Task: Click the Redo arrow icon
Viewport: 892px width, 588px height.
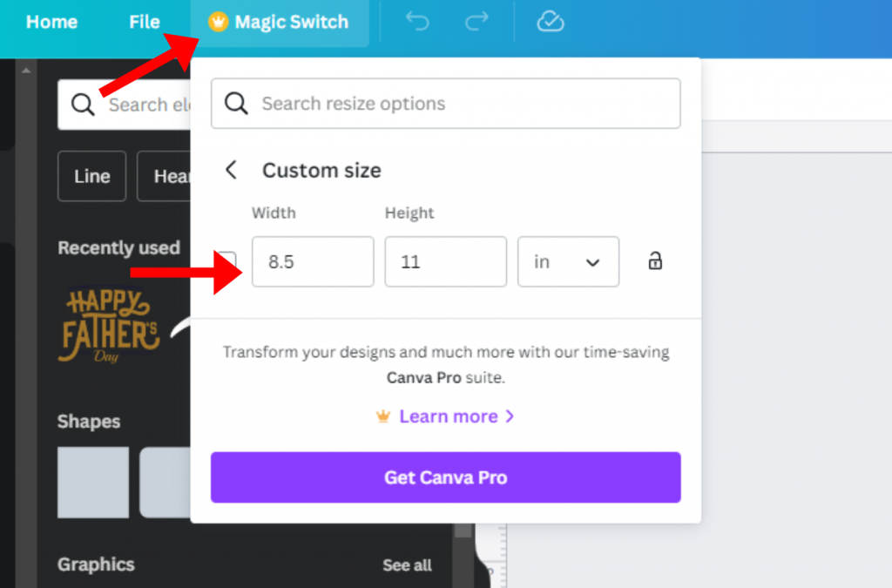Action: tap(476, 22)
